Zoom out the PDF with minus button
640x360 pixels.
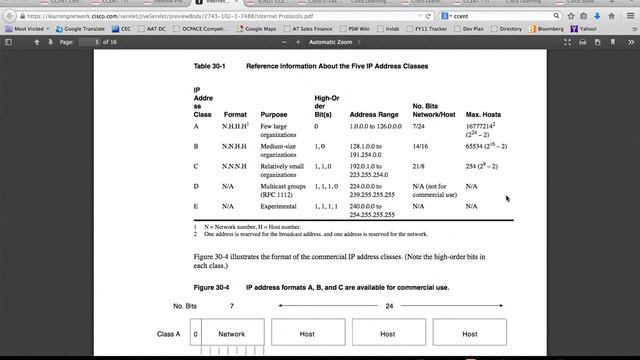pos(284,42)
